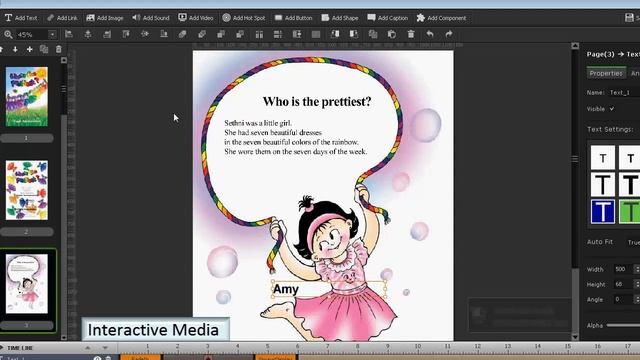This screenshot has height=360, width=640.
Task: Click the redo arrow icon
Action: point(449,34)
